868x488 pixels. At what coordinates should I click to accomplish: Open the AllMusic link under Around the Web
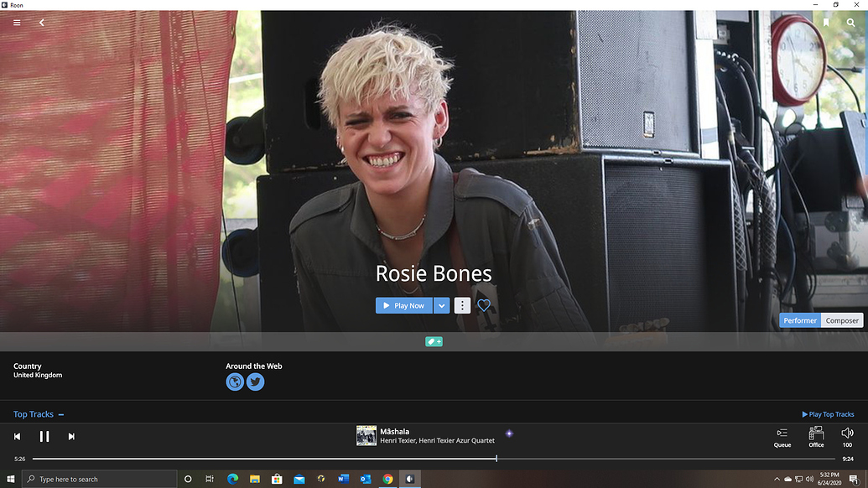[x=234, y=382]
